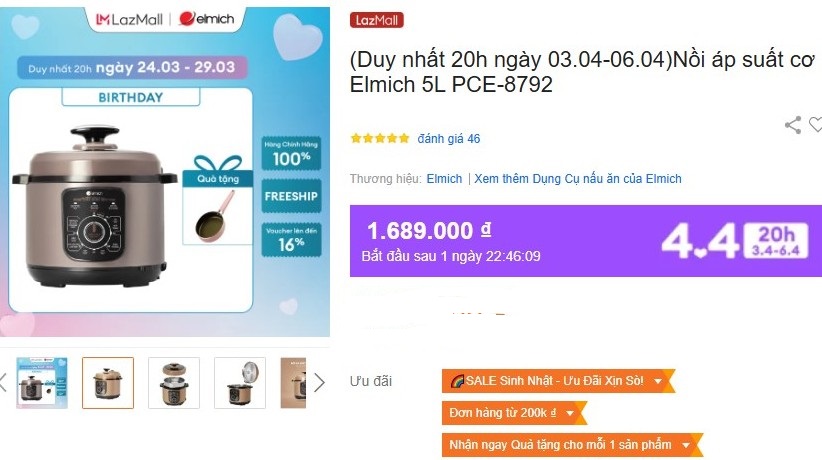Click the 4.4 sale 20h badge
The width and height of the screenshot is (822, 460).
click(x=734, y=242)
